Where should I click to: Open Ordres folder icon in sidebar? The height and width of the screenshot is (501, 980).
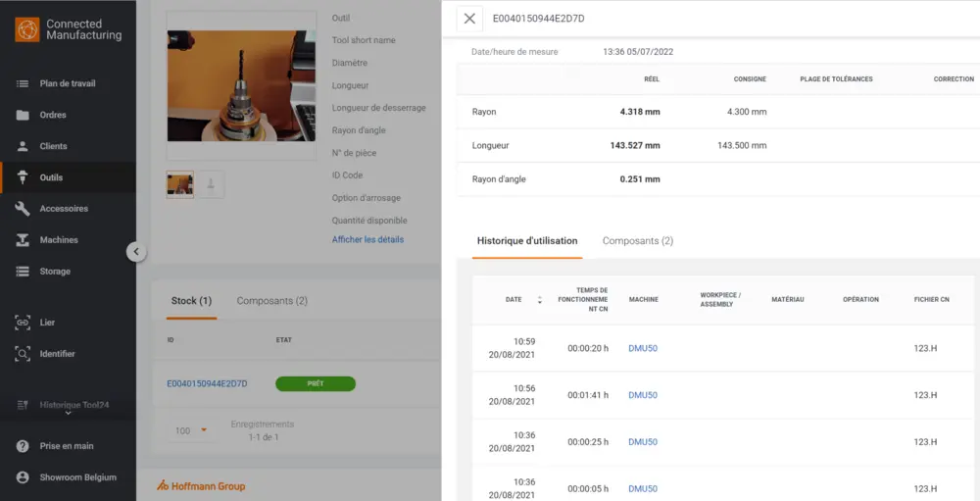pos(23,115)
